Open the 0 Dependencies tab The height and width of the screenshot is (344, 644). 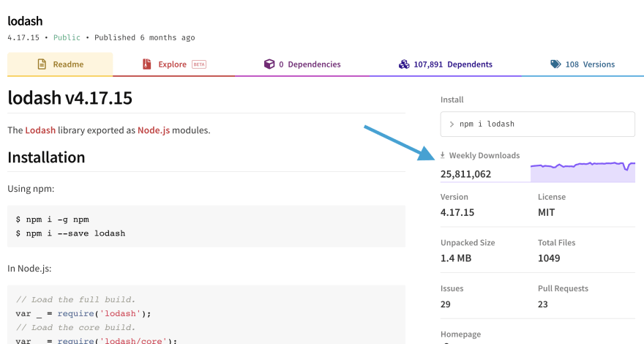coord(302,64)
